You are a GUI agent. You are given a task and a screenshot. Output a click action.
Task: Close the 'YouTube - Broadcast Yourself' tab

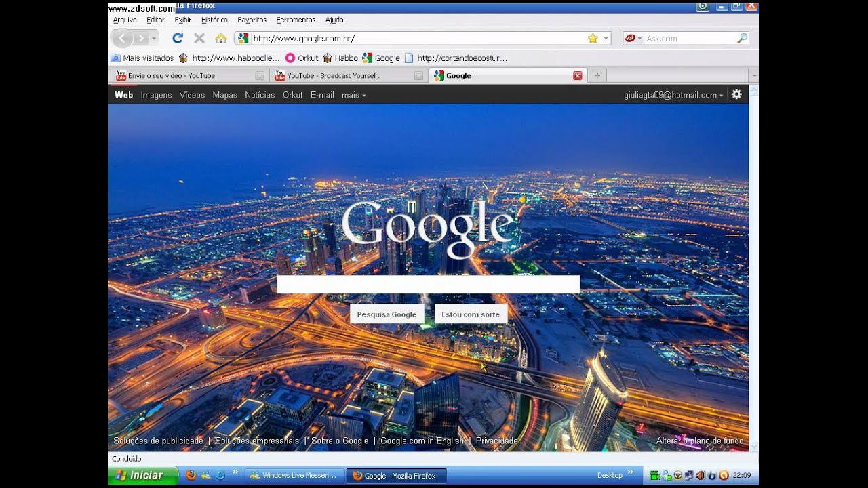pos(418,76)
